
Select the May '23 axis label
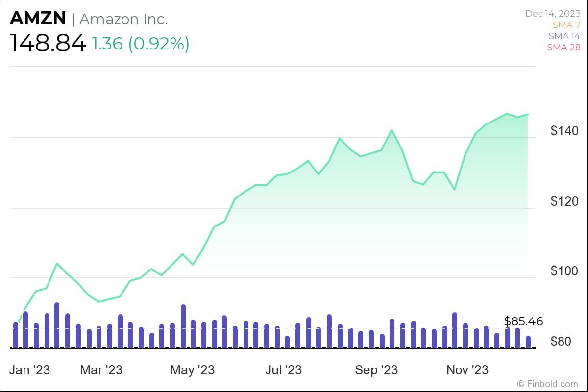[192, 370]
